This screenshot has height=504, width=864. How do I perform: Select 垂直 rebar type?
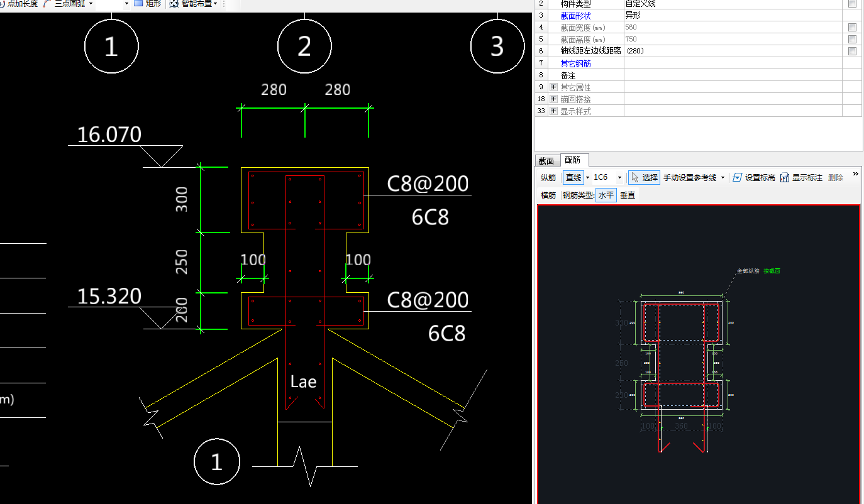(x=628, y=195)
